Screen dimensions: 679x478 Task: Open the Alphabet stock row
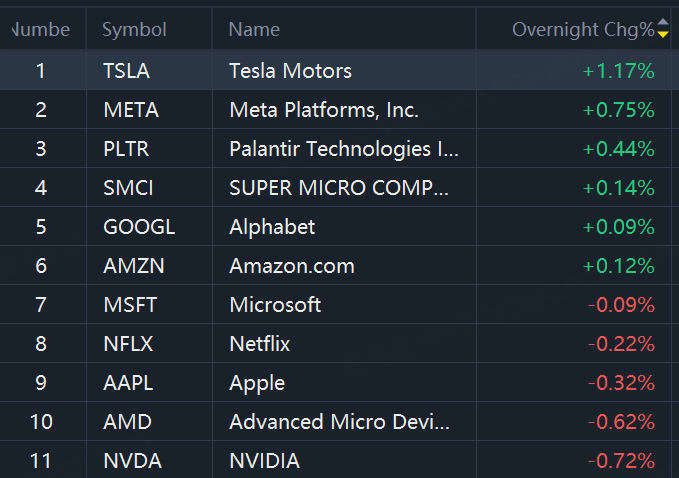pyautogui.click(x=336, y=227)
